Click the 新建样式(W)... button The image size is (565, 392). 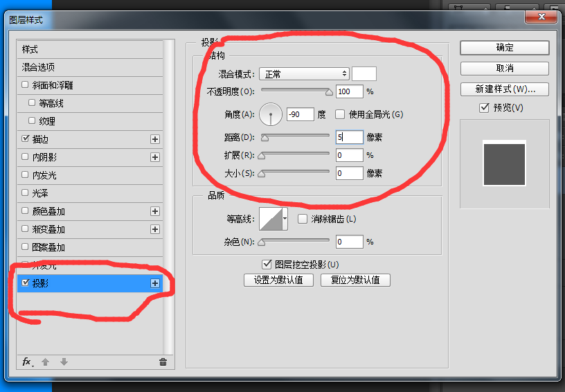tap(505, 89)
